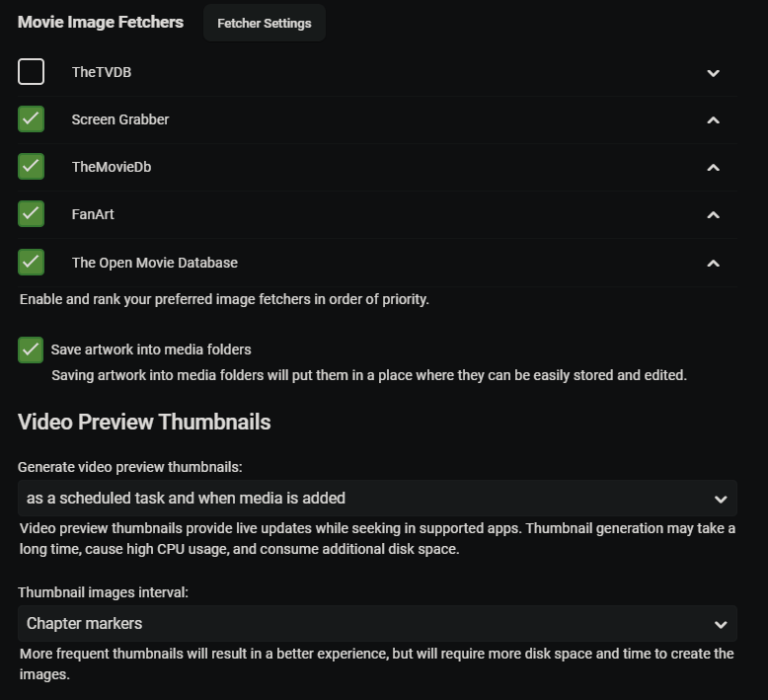The width and height of the screenshot is (768, 700).
Task: Select the Screen Grabber fetcher label
Action: coord(120,119)
